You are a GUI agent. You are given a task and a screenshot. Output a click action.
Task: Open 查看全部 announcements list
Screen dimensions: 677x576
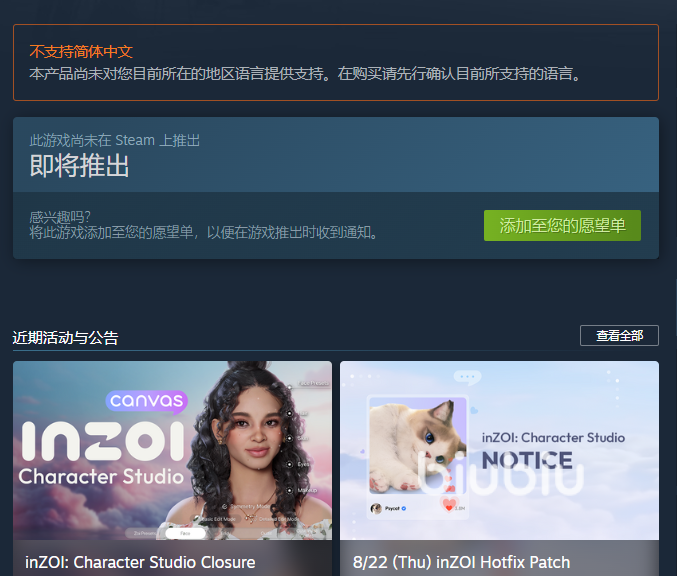click(619, 335)
